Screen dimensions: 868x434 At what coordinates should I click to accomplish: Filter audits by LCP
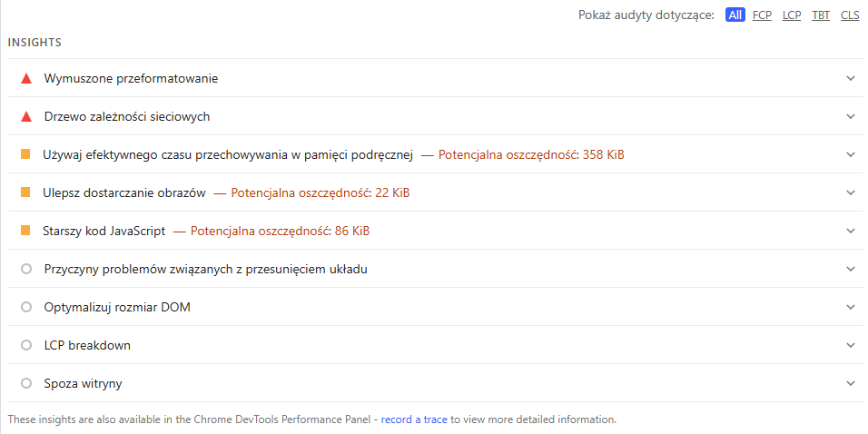pyautogui.click(x=792, y=15)
